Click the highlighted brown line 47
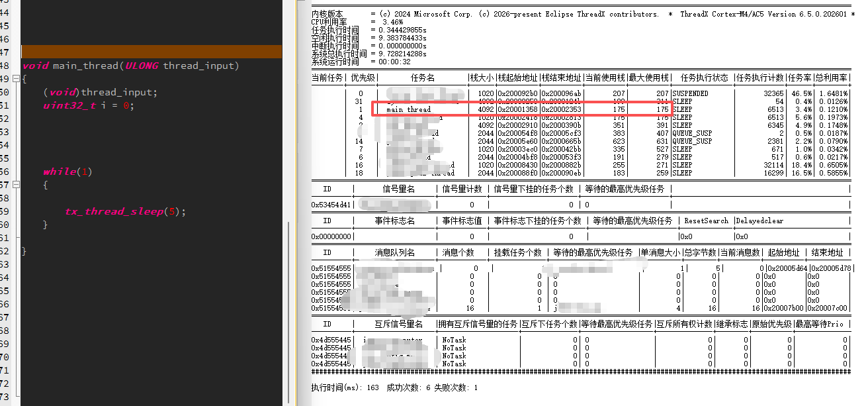 tap(152, 52)
